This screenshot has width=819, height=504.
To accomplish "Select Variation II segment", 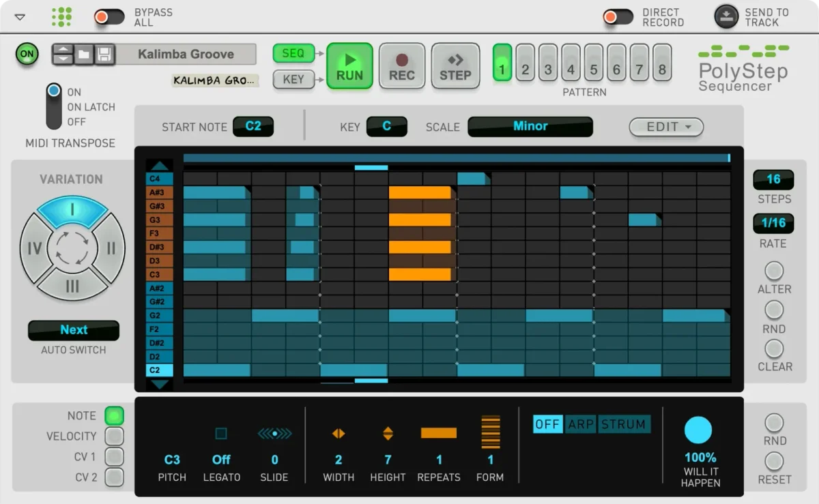I will 111,248.
